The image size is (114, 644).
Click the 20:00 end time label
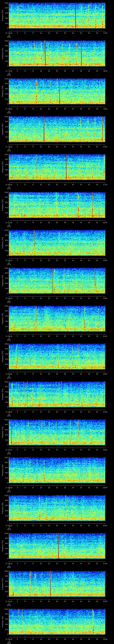point(105,147)
